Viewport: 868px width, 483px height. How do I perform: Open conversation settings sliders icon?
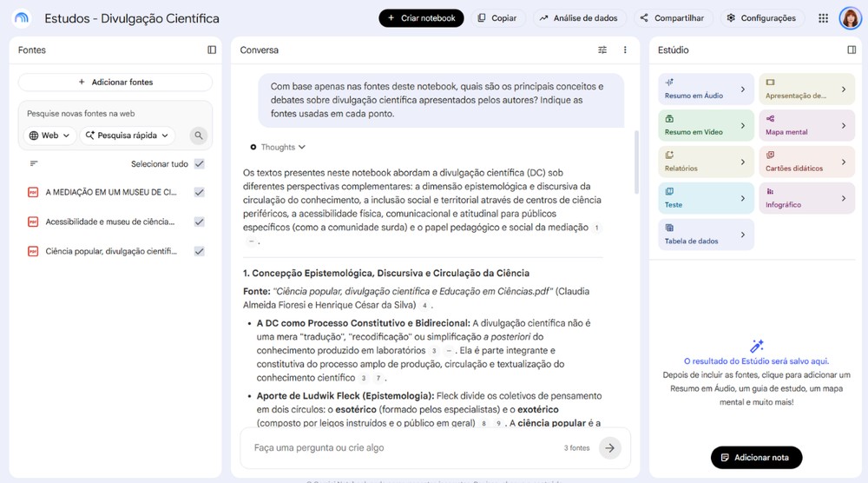(x=602, y=50)
